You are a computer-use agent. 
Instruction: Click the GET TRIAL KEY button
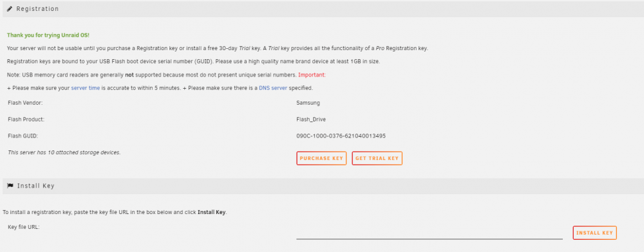377,158
